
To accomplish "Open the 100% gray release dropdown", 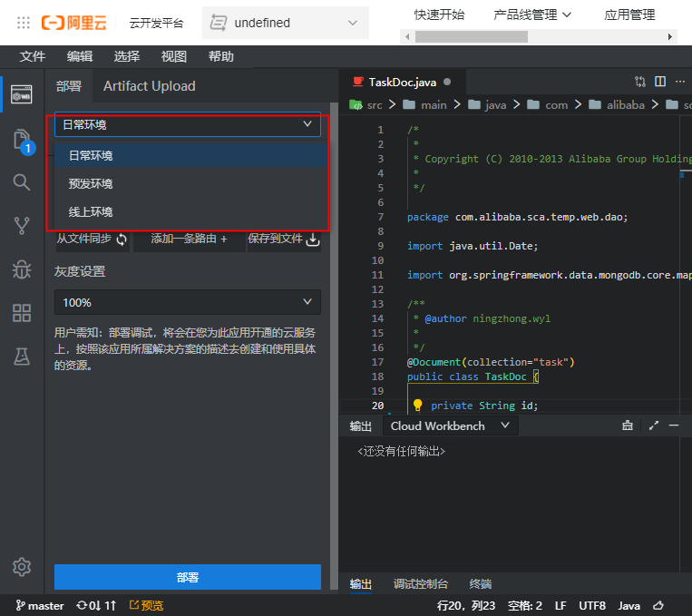I will (x=188, y=302).
